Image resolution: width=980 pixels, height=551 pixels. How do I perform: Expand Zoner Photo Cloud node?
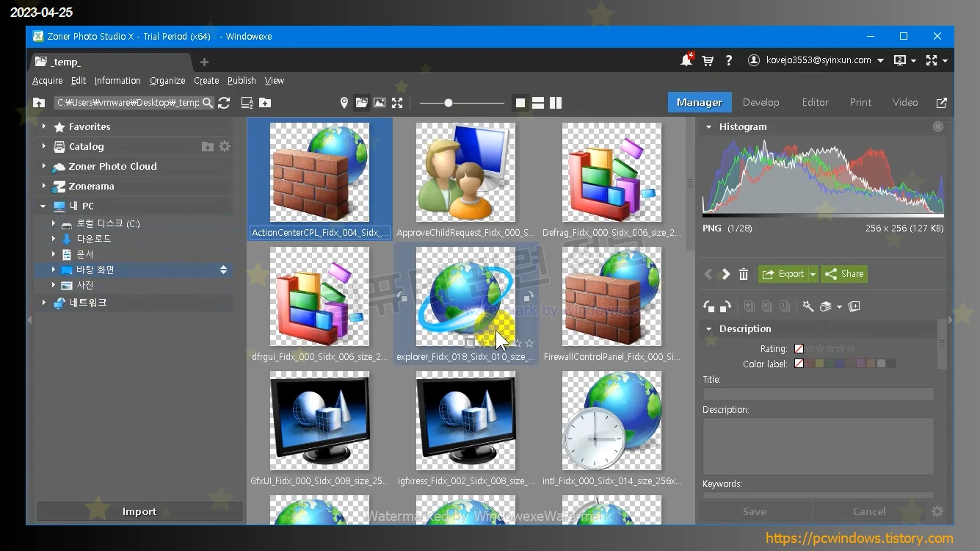click(x=44, y=167)
